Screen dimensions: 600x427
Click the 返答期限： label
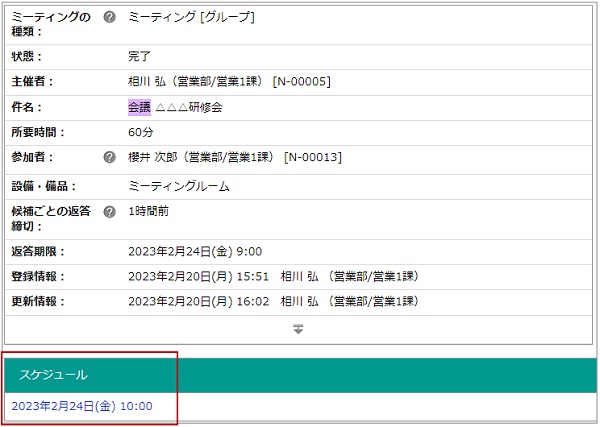pyautogui.click(x=38, y=252)
